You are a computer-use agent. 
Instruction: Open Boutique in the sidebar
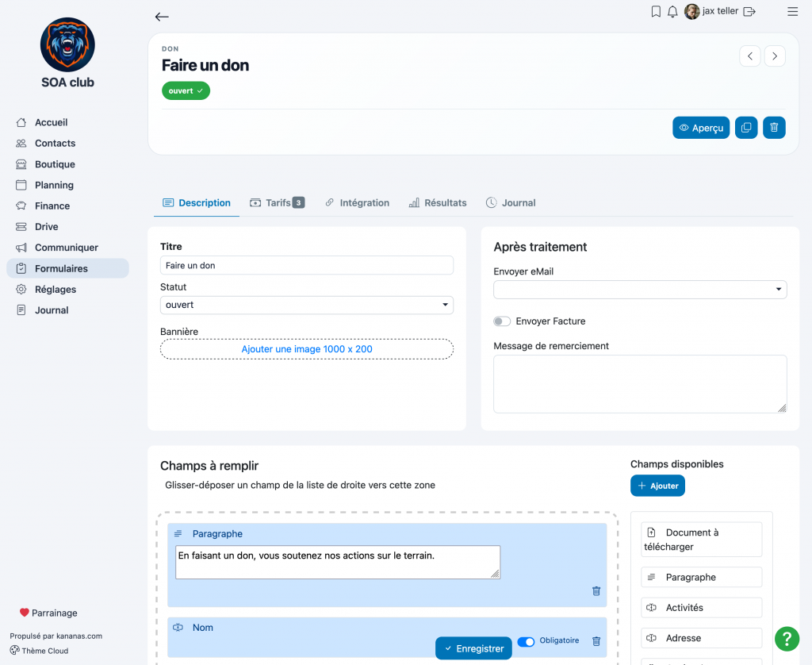(x=55, y=164)
